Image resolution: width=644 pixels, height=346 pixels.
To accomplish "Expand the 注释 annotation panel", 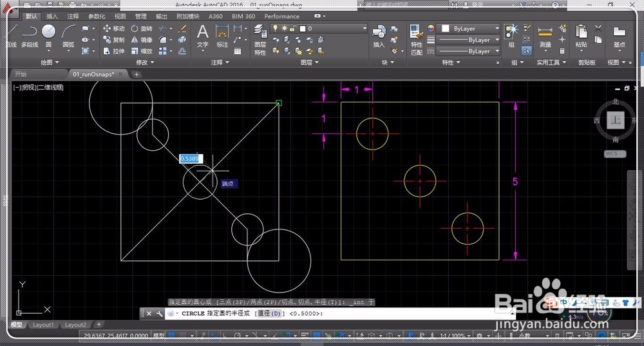I will click(x=220, y=62).
